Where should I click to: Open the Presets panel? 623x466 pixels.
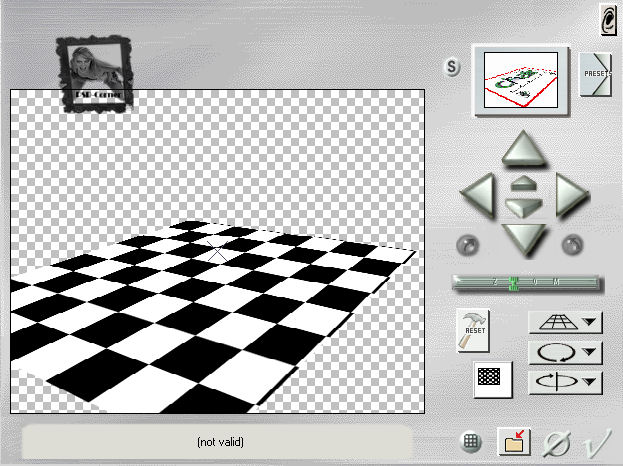click(596, 75)
